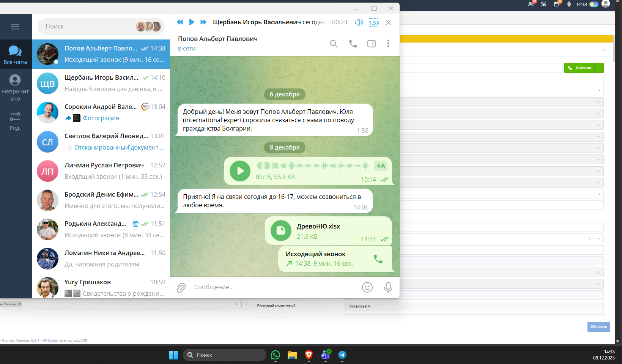This screenshot has height=364, width=622.
Task: Transcribe the voice message to text
Action: (x=381, y=166)
